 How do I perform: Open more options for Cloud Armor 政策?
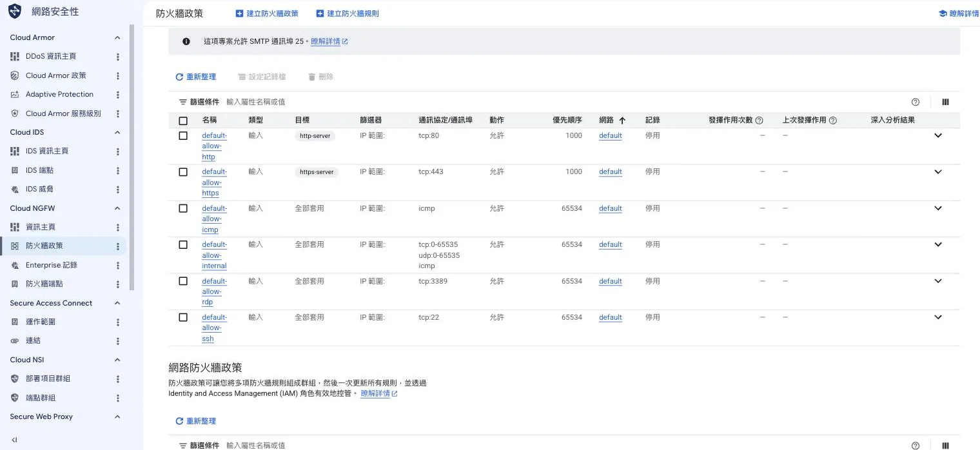pyautogui.click(x=118, y=75)
